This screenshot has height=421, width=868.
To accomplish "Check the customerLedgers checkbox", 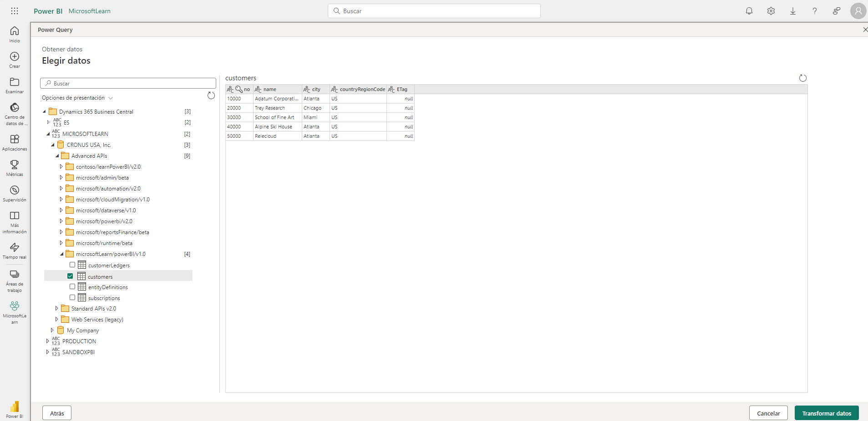I will [72, 265].
